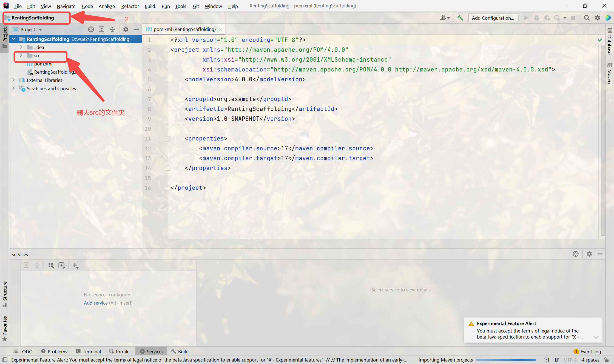Click Collapse All icon in Project panel
Screen dimensions: 614x364
point(112,29)
